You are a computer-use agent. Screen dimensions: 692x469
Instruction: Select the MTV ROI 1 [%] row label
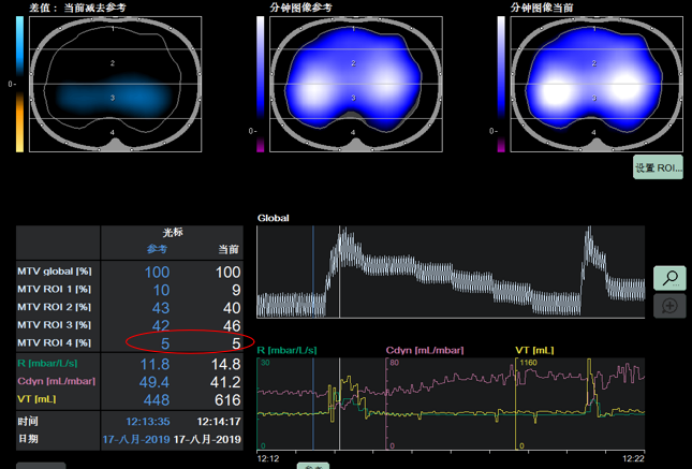[x=54, y=289]
